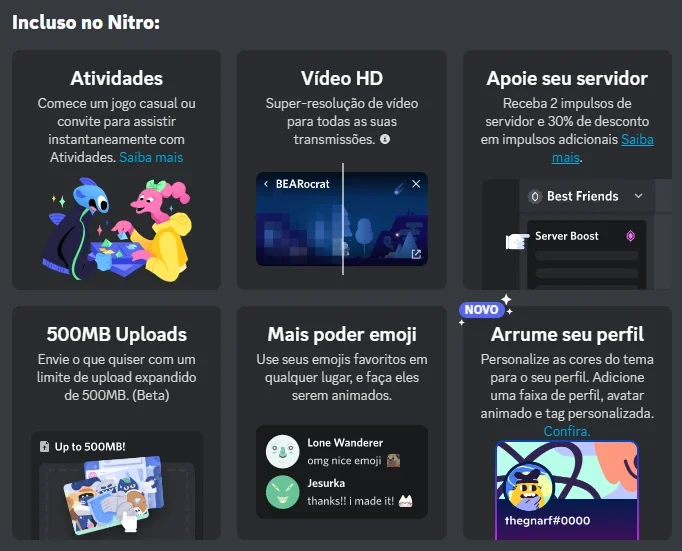This screenshot has height=551, width=682.
Task: Click the pointing hand cursor icon
Action: (517, 240)
